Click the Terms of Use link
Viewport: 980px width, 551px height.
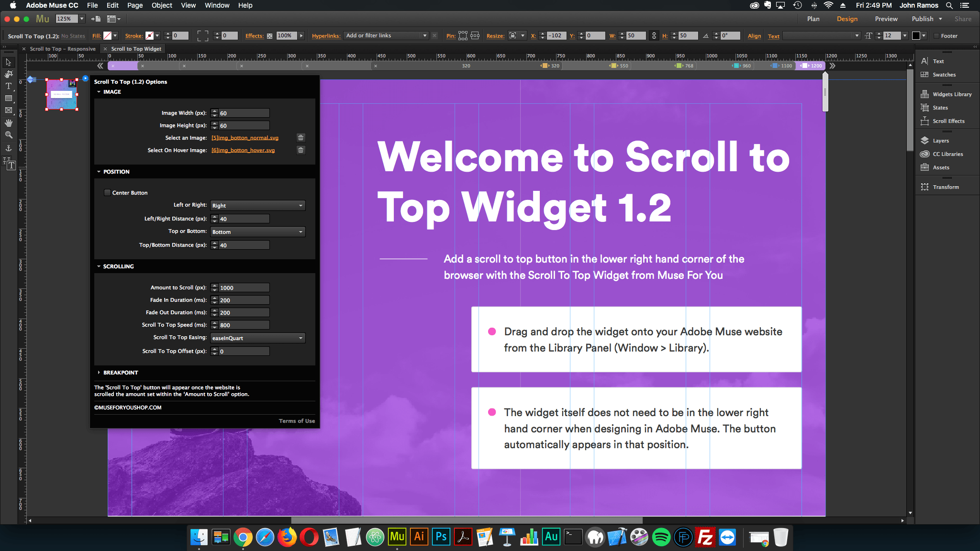click(x=297, y=421)
